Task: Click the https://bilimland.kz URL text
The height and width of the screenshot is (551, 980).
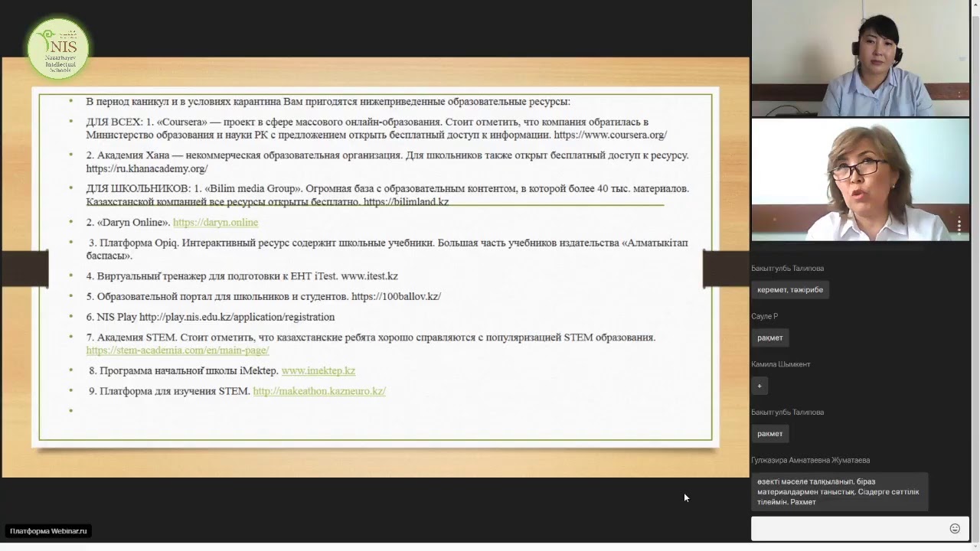Action: (x=406, y=202)
